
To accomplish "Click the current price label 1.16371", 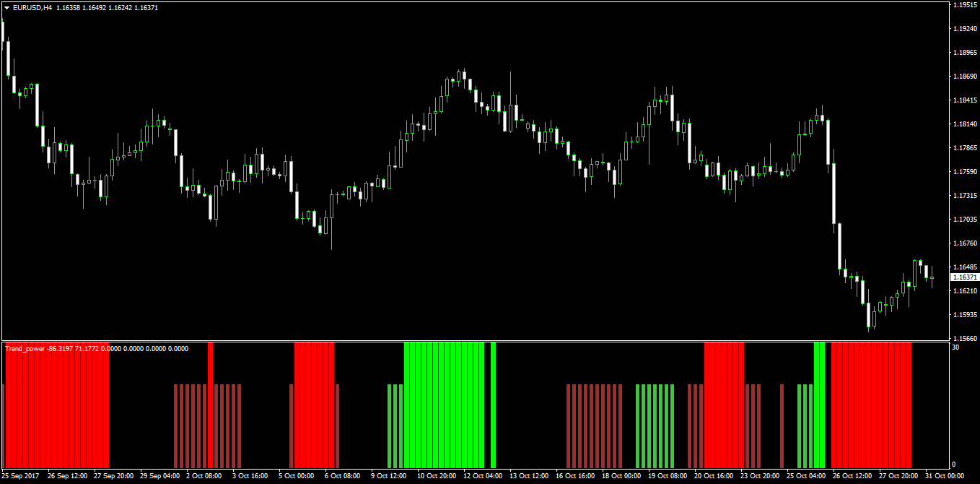I will click(x=965, y=277).
